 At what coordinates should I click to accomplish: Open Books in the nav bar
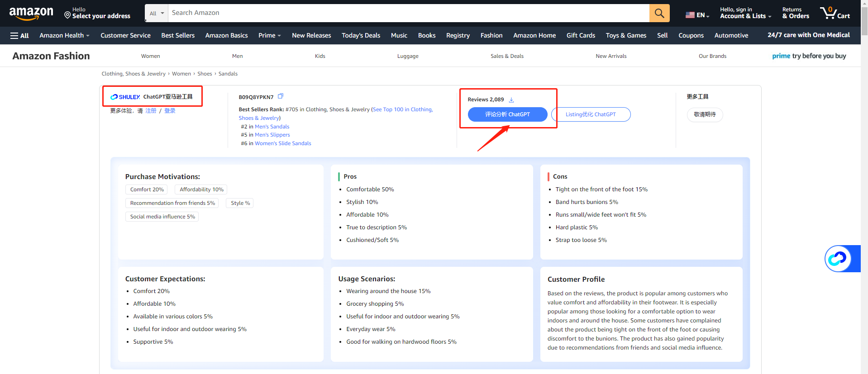(x=427, y=35)
